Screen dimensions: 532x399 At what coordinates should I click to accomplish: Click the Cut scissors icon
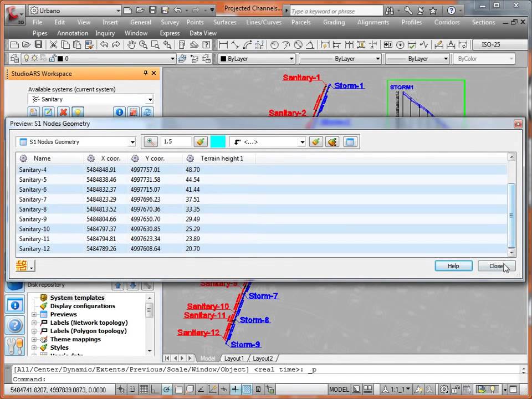point(53,44)
